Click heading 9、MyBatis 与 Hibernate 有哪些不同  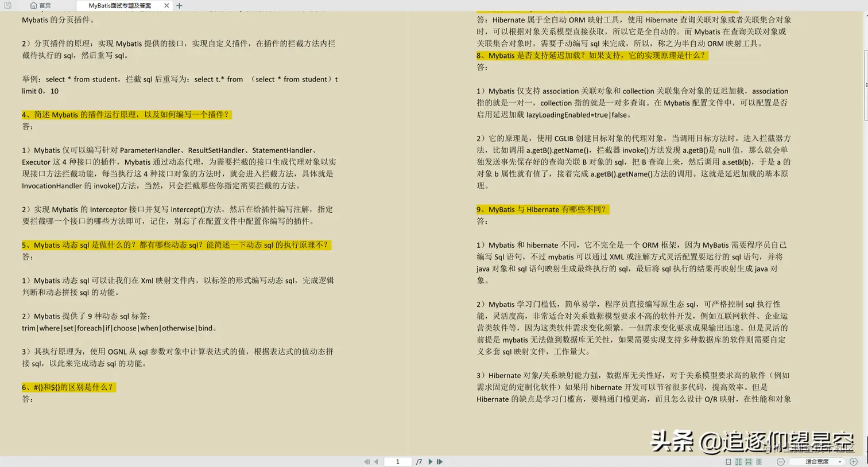coord(542,209)
